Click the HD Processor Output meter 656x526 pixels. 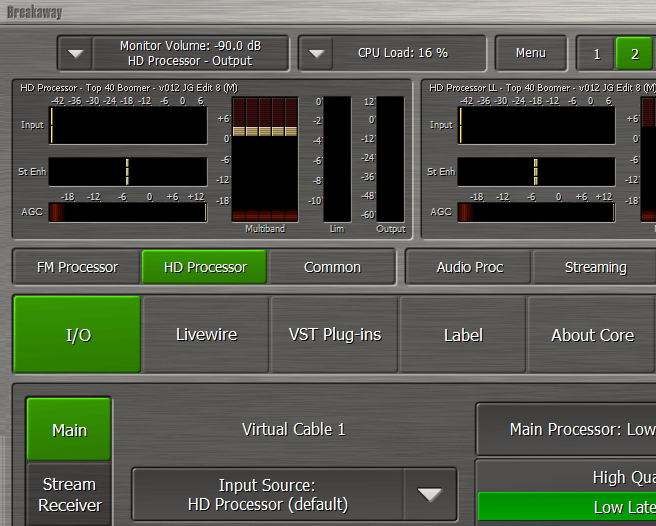[390, 159]
